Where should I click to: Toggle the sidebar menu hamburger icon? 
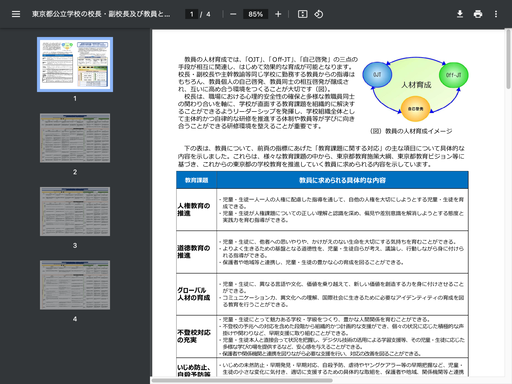16,14
